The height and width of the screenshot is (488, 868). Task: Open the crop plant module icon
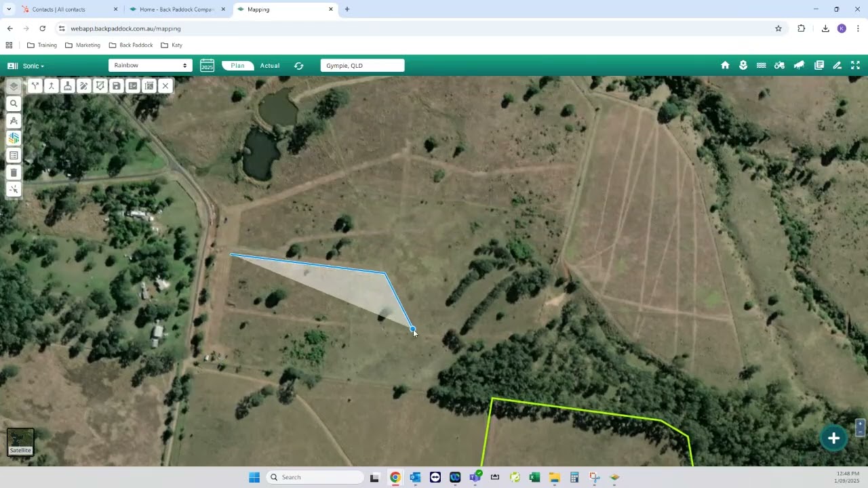click(743, 65)
